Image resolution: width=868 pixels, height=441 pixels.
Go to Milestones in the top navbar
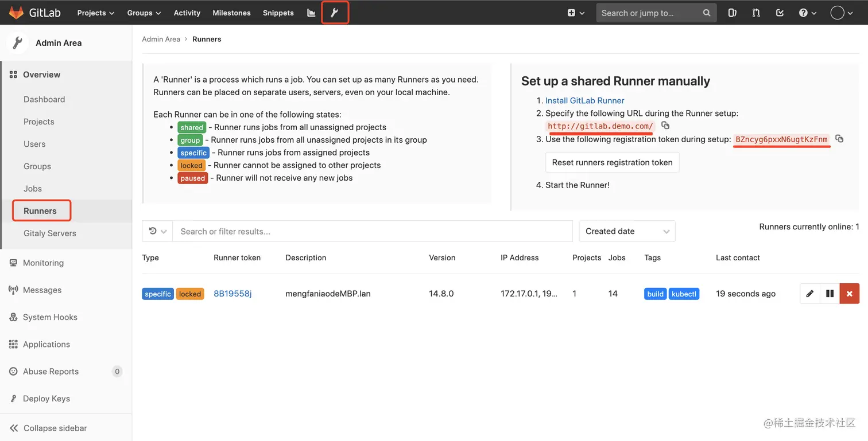coord(231,13)
